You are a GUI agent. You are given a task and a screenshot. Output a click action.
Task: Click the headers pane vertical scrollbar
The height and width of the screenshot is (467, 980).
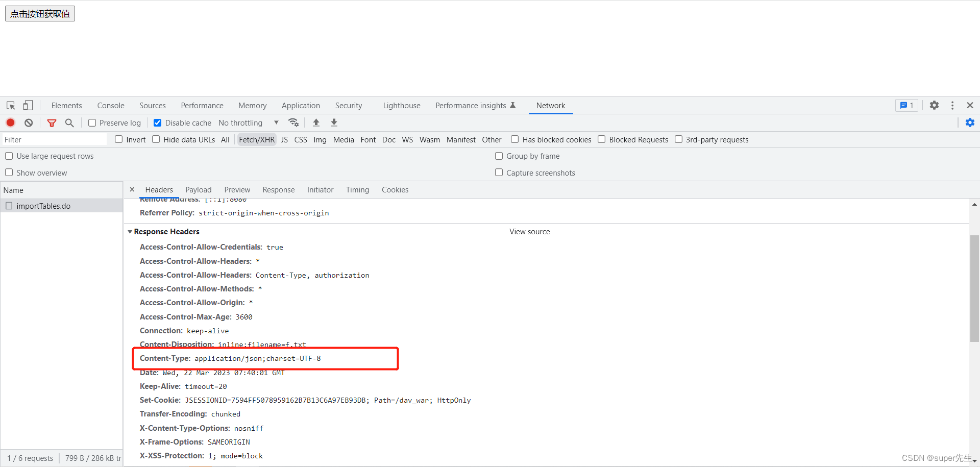click(x=974, y=288)
